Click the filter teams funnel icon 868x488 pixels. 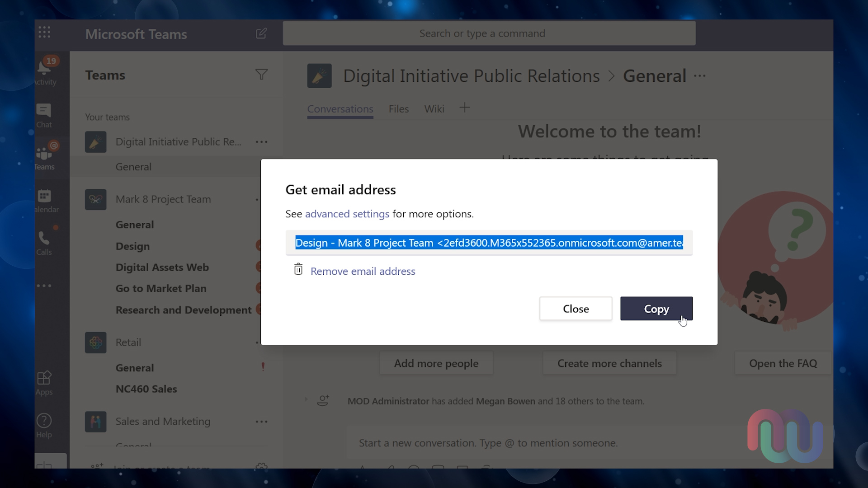click(x=261, y=75)
